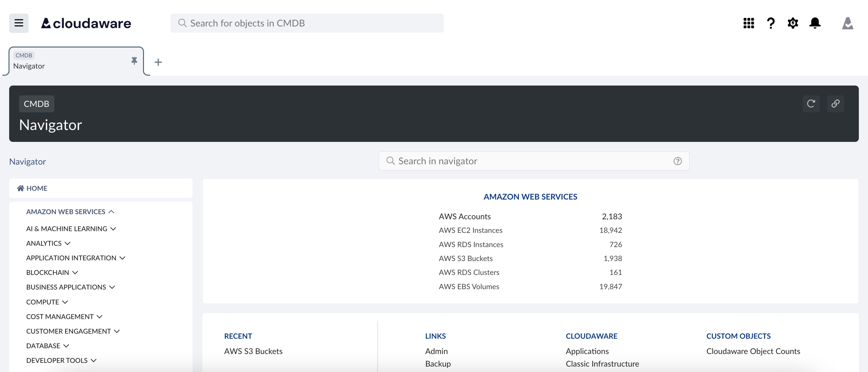Click the 18,942 EC2 count
868x372 pixels.
pyautogui.click(x=611, y=230)
